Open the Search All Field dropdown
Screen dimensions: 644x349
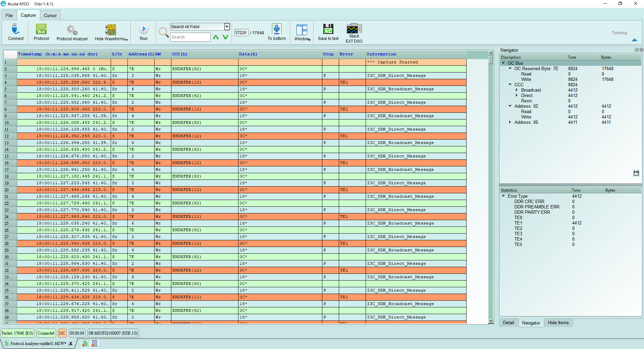[227, 27]
